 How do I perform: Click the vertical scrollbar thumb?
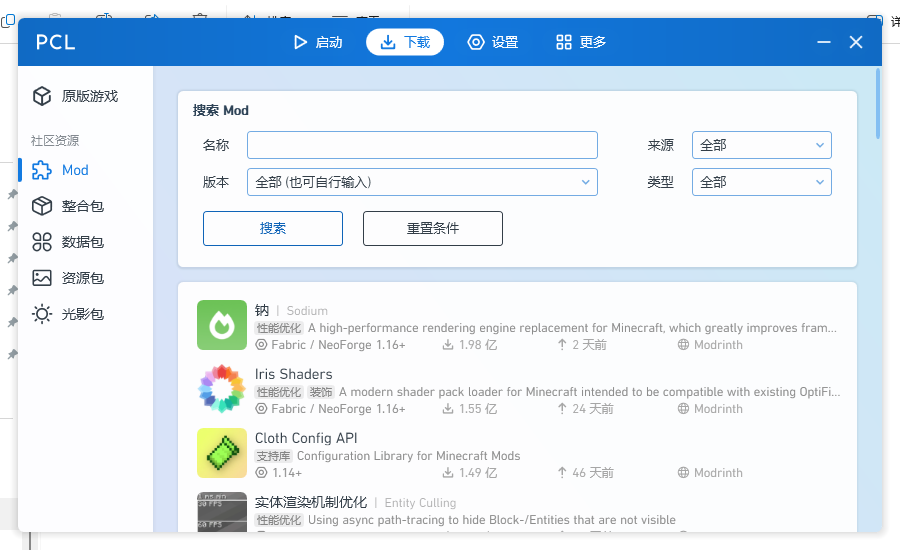point(878,103)
